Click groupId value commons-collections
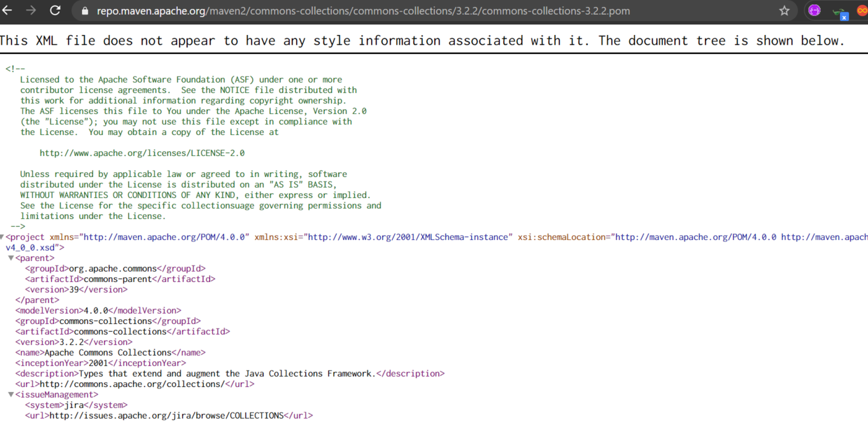868x422 pixels. click(106, 321)
